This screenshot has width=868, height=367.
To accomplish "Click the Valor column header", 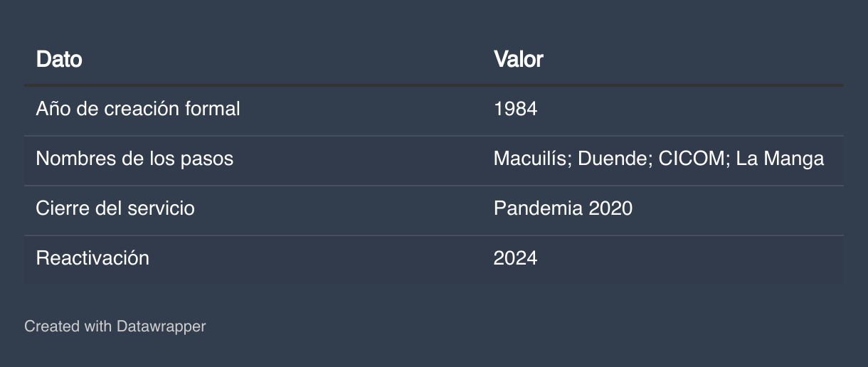I will point(519,59).
